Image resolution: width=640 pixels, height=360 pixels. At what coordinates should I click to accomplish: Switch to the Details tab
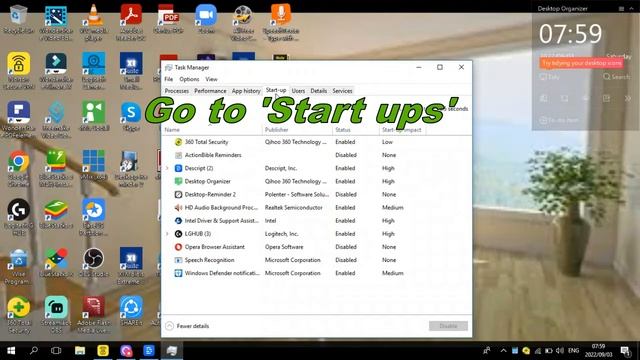click(x=318, y=91)
